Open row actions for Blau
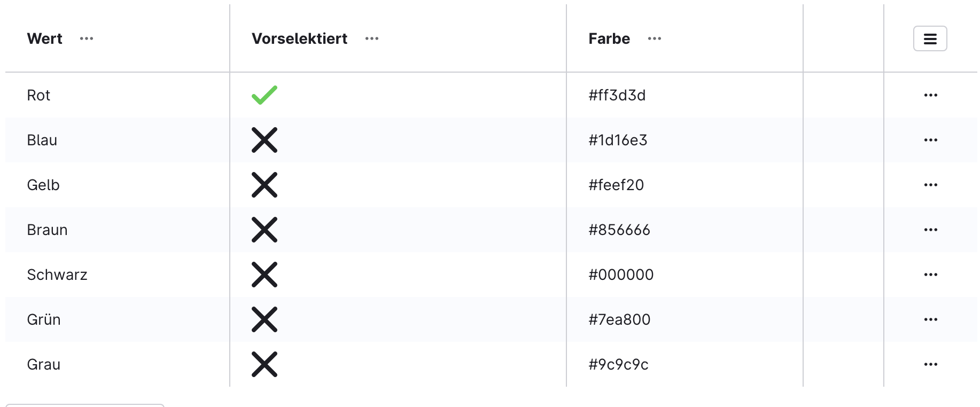Screen dimensions: 980x407 pos(930,140)
